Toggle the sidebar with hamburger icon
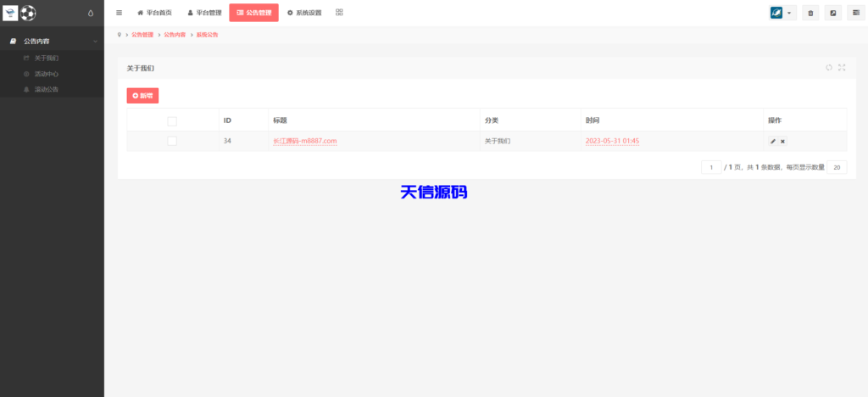 pos(119,13)
